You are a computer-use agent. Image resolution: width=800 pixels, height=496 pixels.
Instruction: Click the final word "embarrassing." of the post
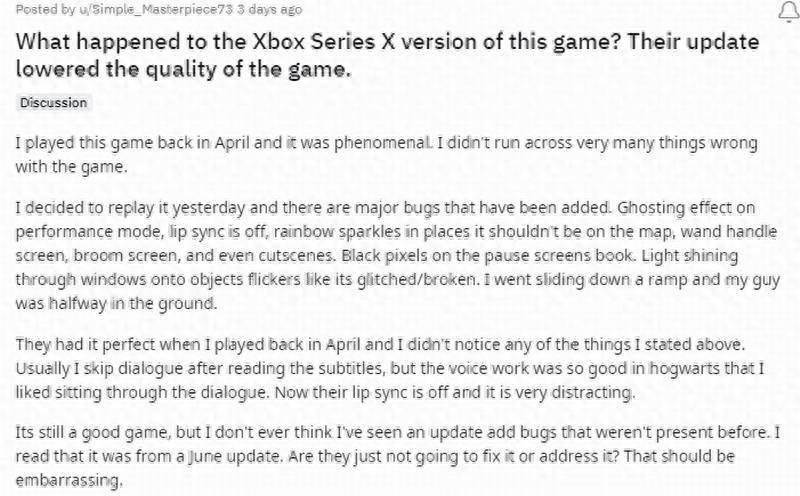[69, 481]
